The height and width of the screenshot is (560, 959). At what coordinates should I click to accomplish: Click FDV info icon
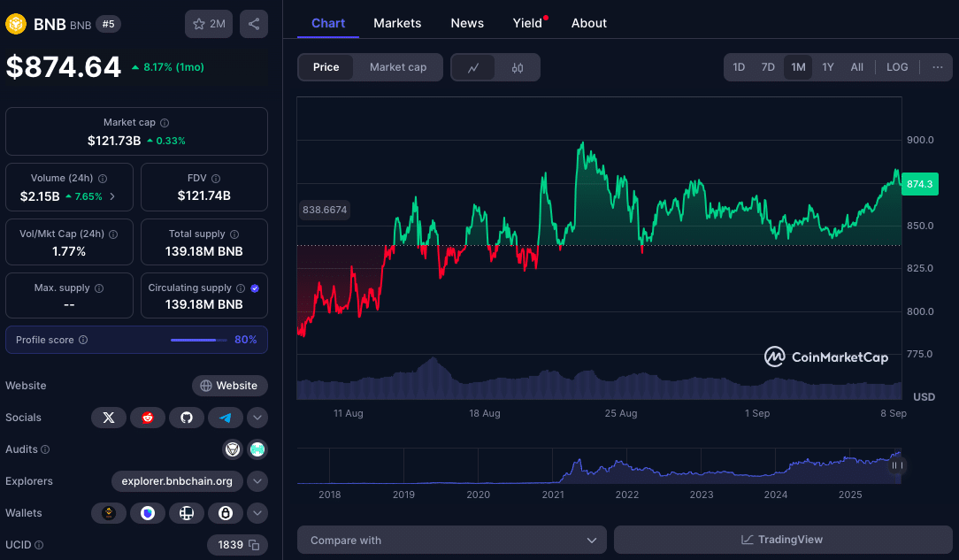pyautogui.click(x=216, y=179)
